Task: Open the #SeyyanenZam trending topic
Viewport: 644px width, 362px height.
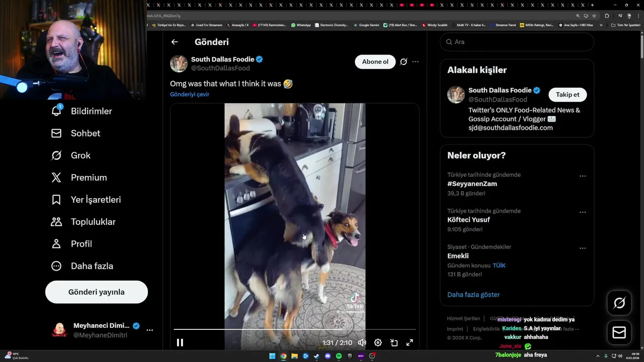Action: tap(472, 184)
